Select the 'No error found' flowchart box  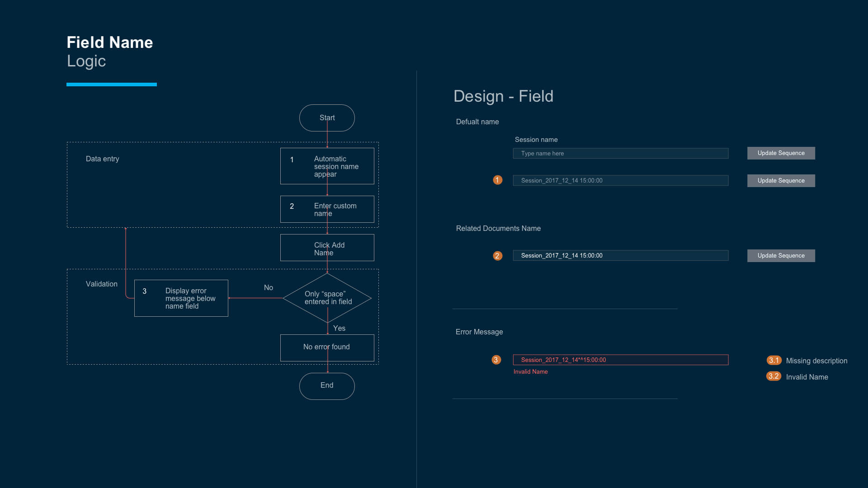click(x=327, y=348)
